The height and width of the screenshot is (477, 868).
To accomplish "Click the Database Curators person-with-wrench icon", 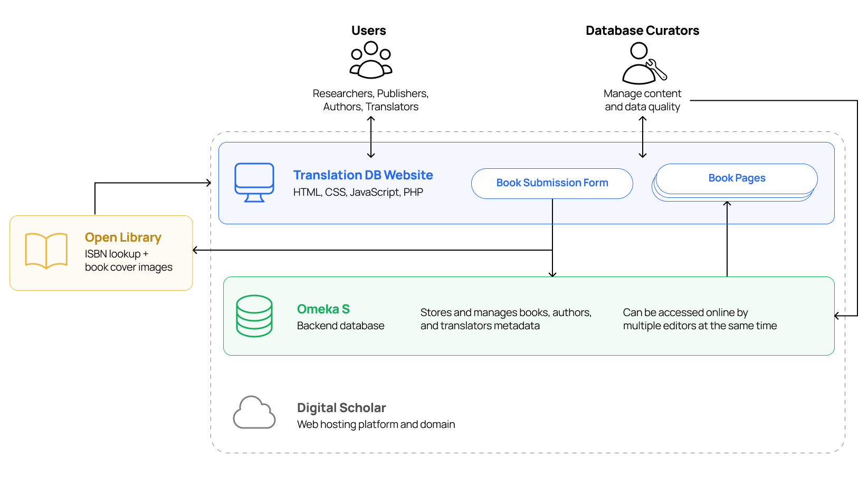I will 644,63.
